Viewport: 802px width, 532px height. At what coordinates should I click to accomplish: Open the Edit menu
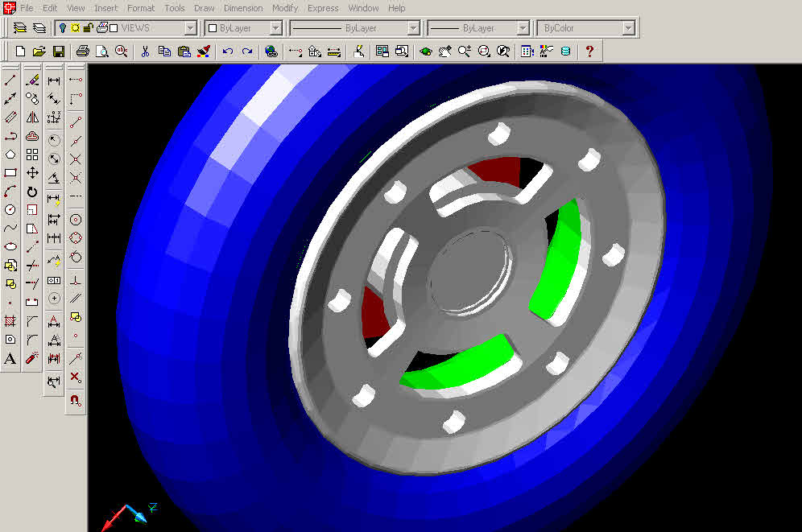coord(50,8)
